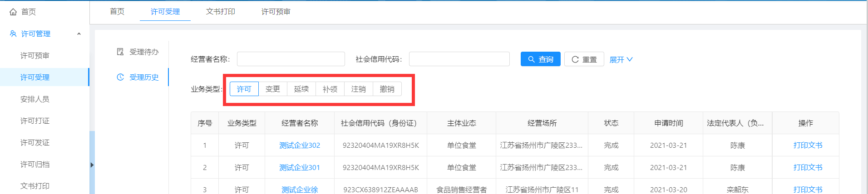868x194 pixels.
Task: Click the magnifier icon on 查询 button
Action: pyautogui.click(x=531, y=59)
